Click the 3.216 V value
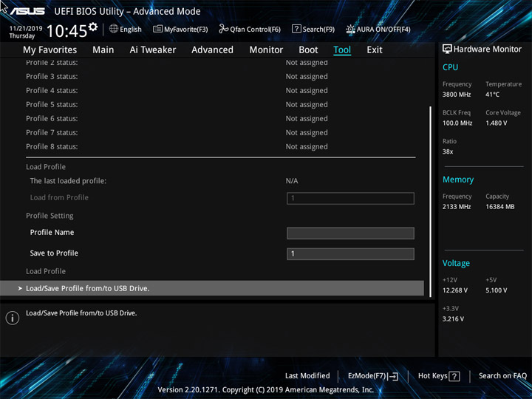The height and width of the screenshot is (399, 532). (x=453, y=319)
